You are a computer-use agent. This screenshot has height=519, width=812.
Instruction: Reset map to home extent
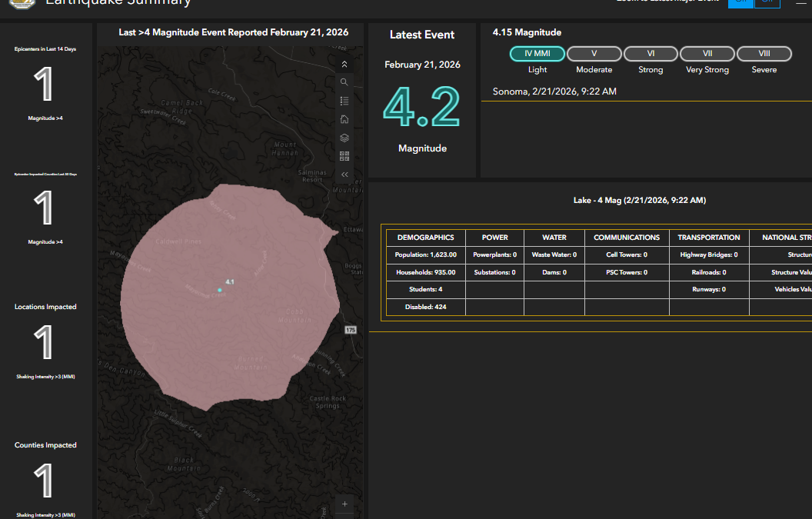pyautogui.click(x=344, y=119)
